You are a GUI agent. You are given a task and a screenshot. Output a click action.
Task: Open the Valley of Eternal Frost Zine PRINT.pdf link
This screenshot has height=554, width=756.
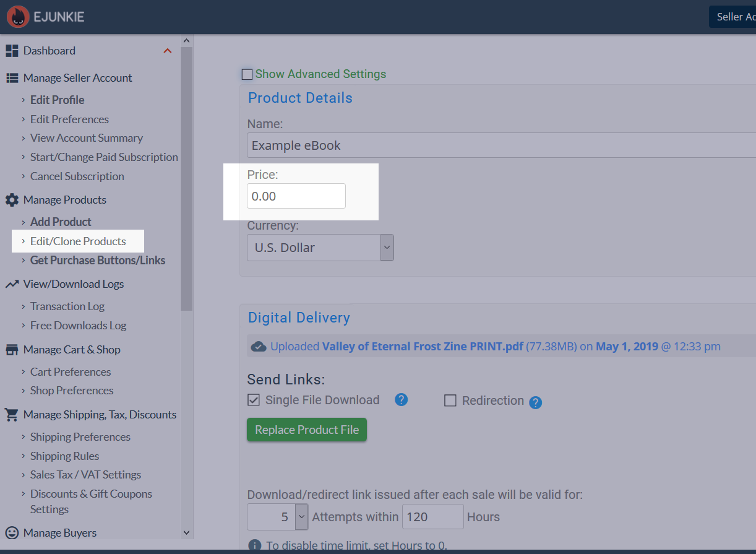(423, 347)
